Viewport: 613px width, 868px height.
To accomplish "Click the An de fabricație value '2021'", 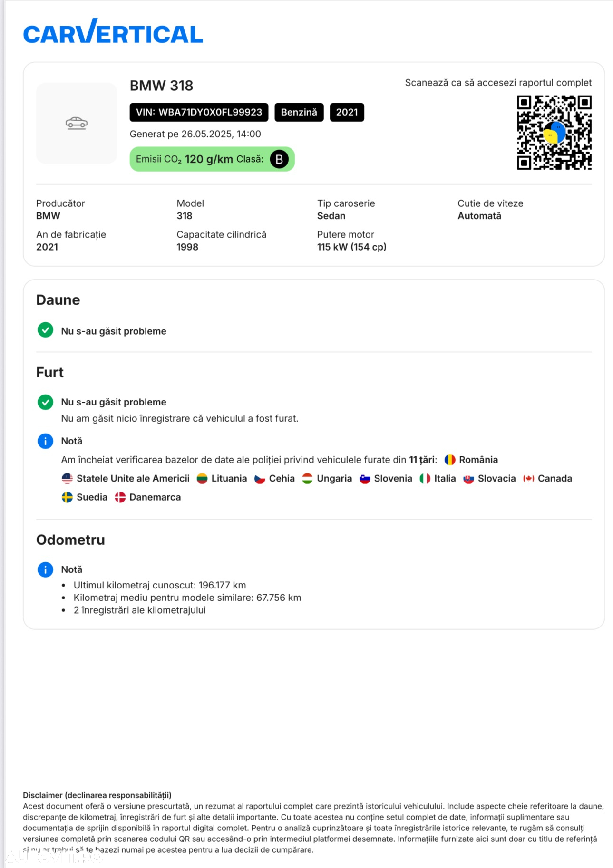I will (x=47, y=247).
